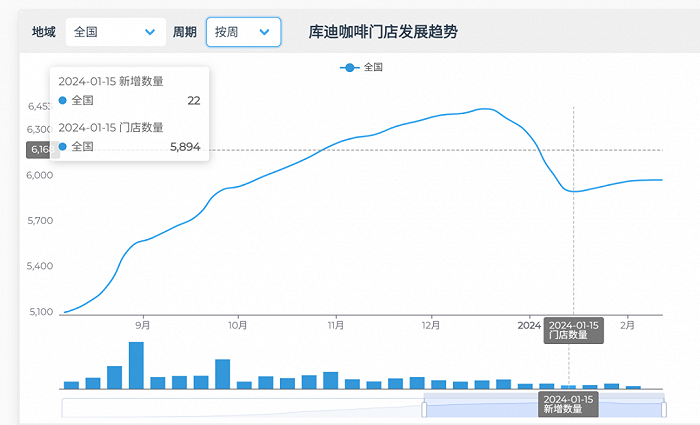Screen dimensions: 700x425
Task: Click the right handle of the range slider
Action: (x=664, y=409)
